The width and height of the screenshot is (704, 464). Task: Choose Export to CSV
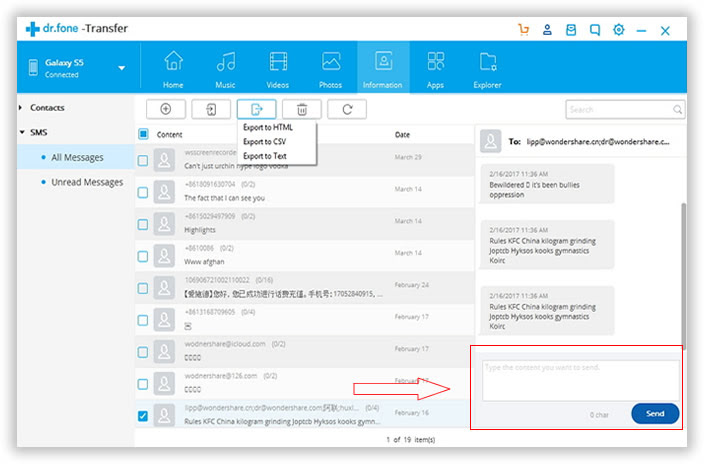click(264, 141)
